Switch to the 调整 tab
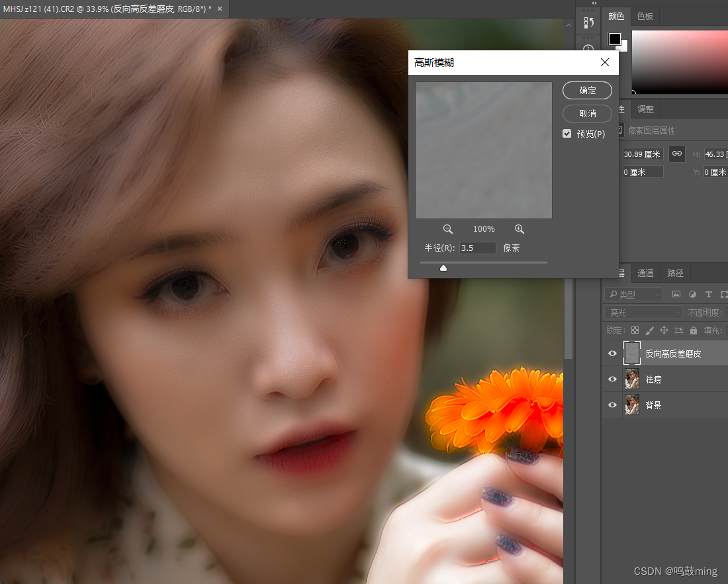 click(x=645, y=109)
